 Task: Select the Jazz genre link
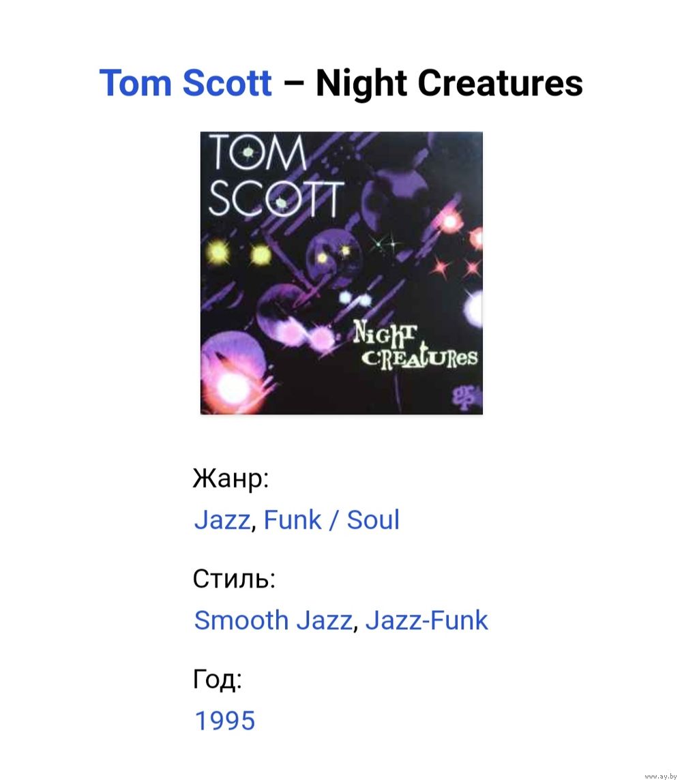click(x=222, y=519)
